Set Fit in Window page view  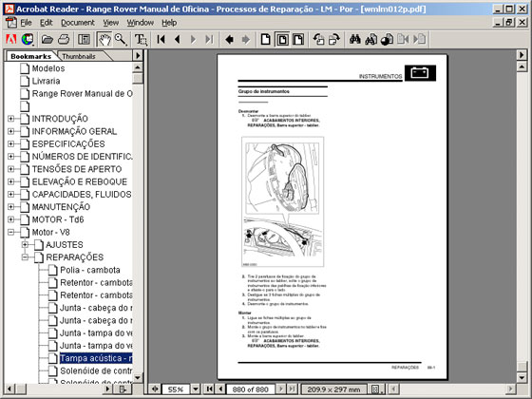pos(282,39)
